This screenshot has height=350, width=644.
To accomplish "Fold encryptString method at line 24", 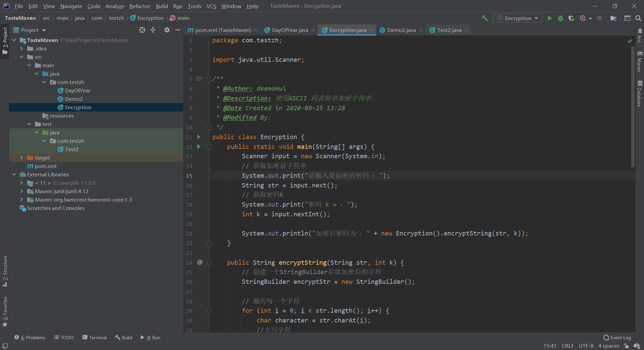I will click(x=209, y=263).
